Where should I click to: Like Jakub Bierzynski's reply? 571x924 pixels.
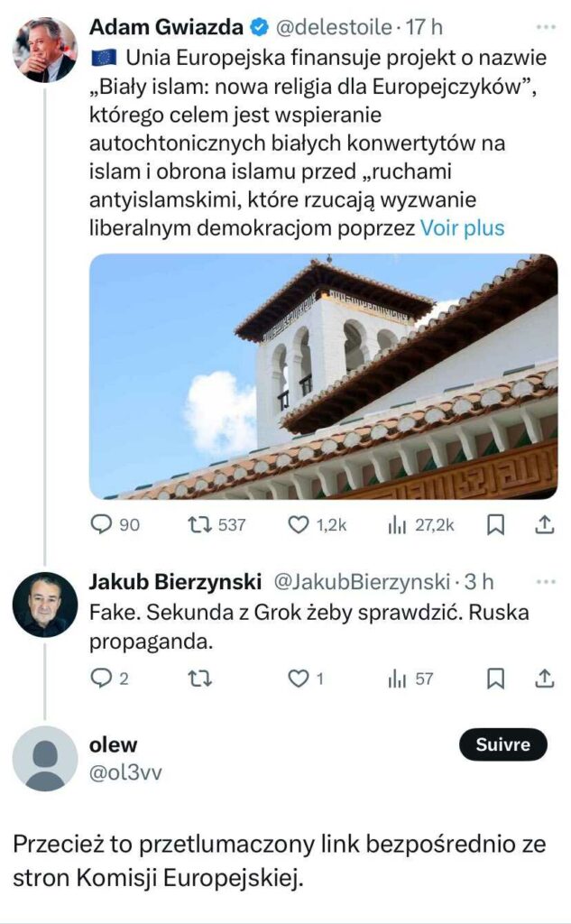click(x=299, y=679)
